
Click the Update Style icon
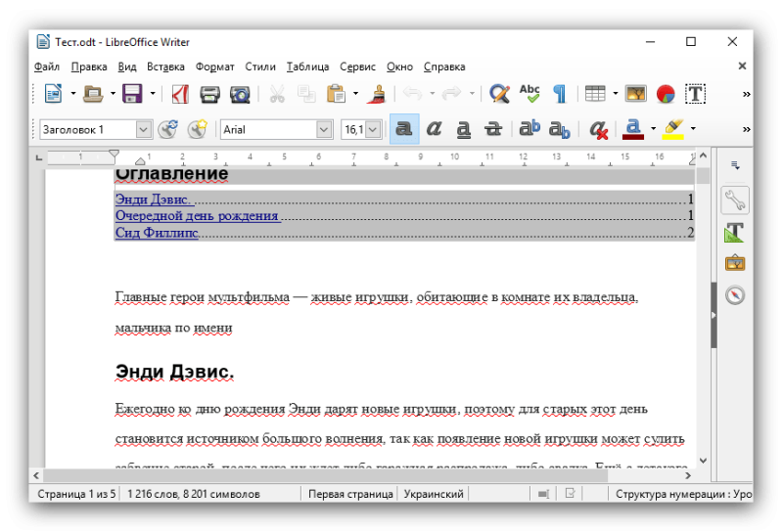(167, 129)
